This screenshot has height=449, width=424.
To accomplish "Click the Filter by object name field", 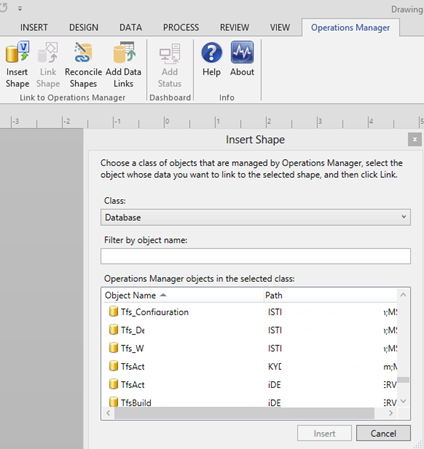I will (255, 256).
